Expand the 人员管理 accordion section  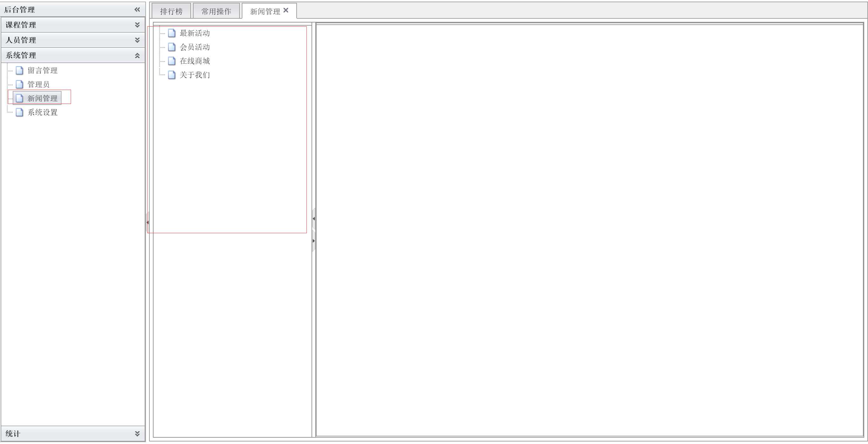(x=137, y=40)
